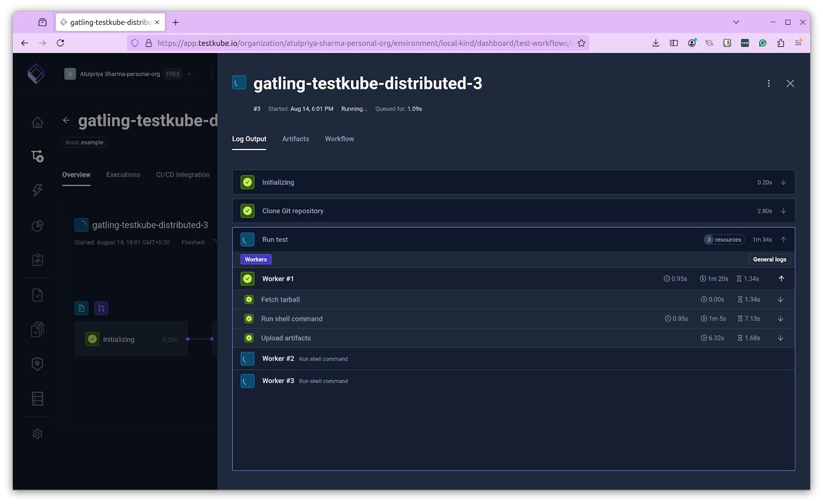The image size is (823, 504).
Task: Collapse the Run test step
Action: pos(783,240)
